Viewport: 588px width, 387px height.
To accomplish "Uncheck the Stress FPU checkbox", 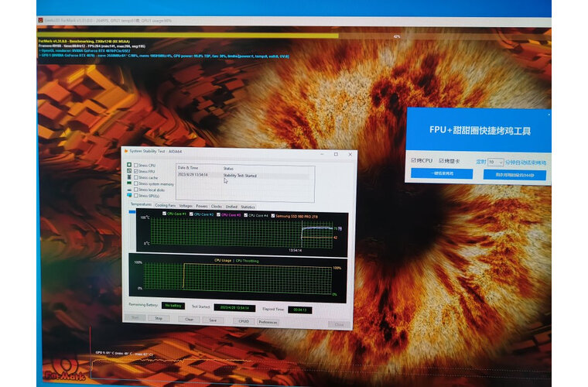I will [136, 171].
